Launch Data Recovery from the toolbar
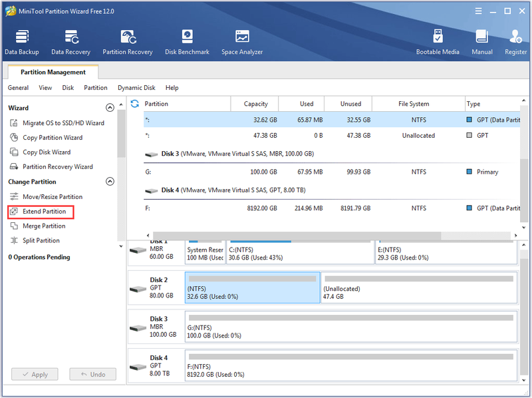 point(70,42)
